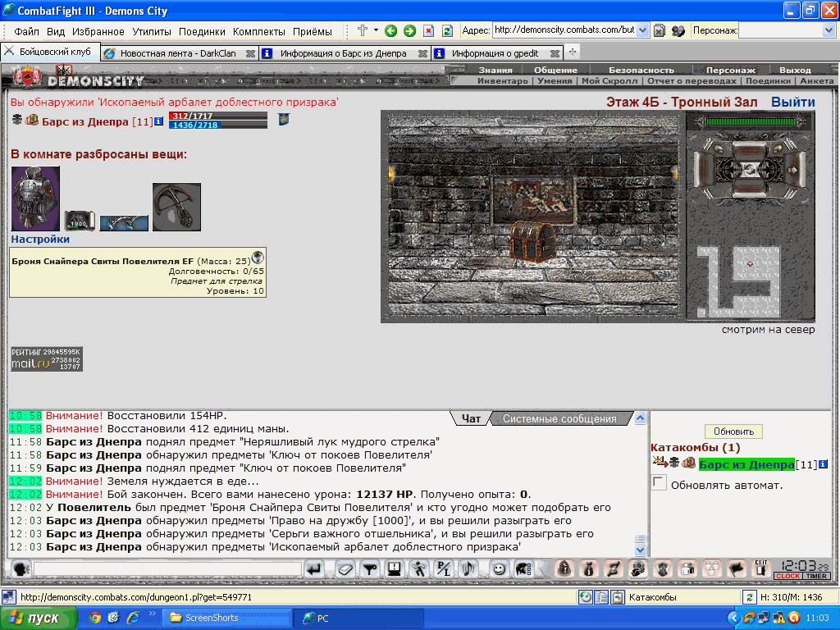Open dropdown arrow next to cross icon
The image size is (840, 630).
376,30
